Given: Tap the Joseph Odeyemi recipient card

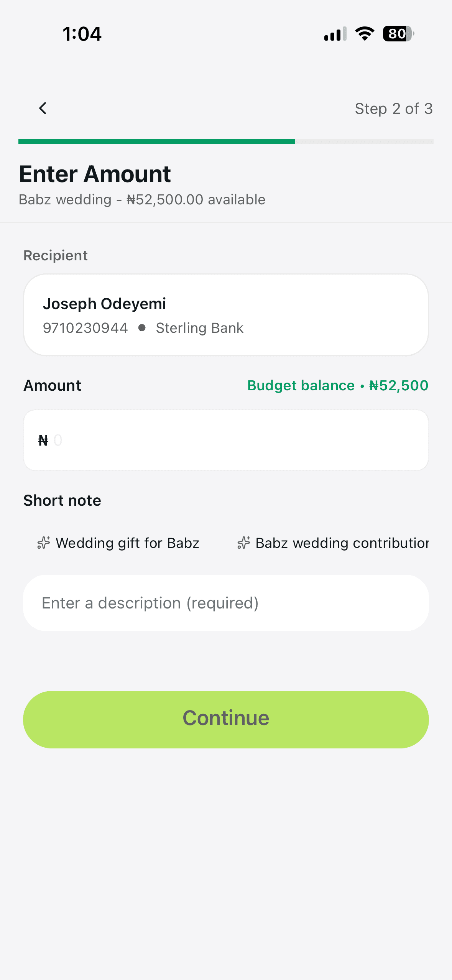Looking at the screenshot, I should [226, 315].
